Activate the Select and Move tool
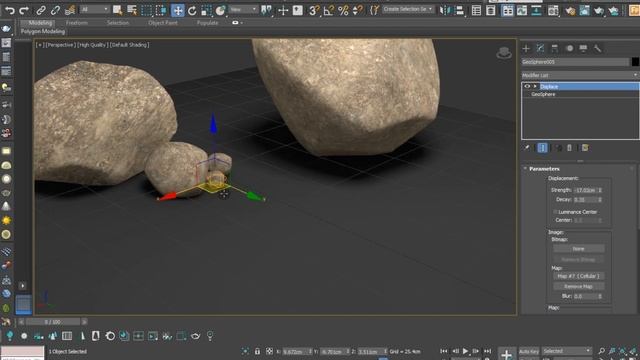This screenshot has height=360, width=640. 178,10
